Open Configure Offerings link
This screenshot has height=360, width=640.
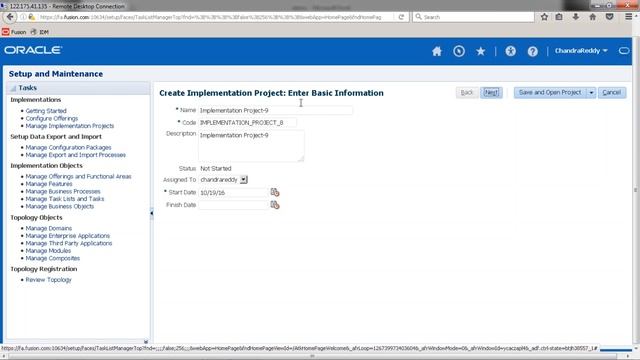coord(52,118)
